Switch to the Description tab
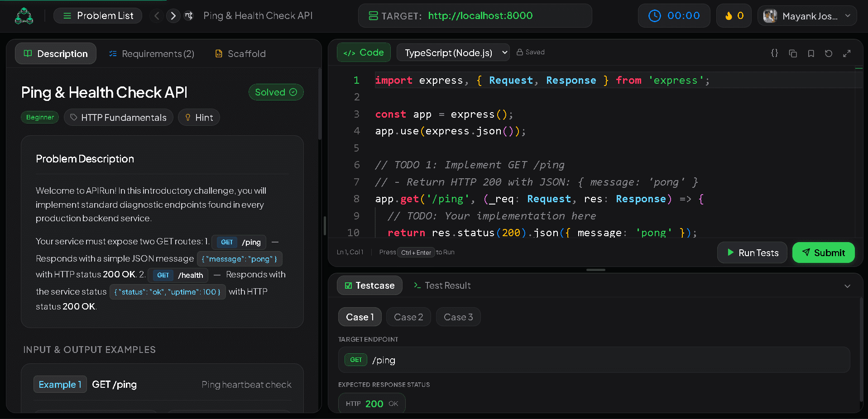This screenshot has height=419, width=868. (56, 53)
